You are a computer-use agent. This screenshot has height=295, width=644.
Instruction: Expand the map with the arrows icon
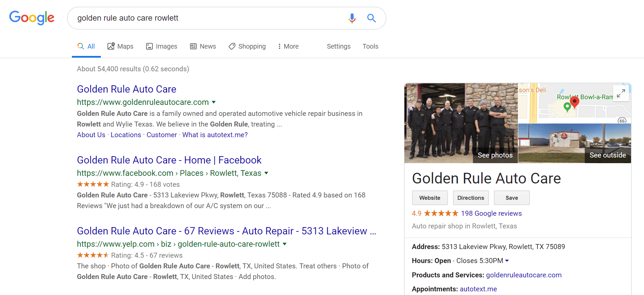coord(621,93)
